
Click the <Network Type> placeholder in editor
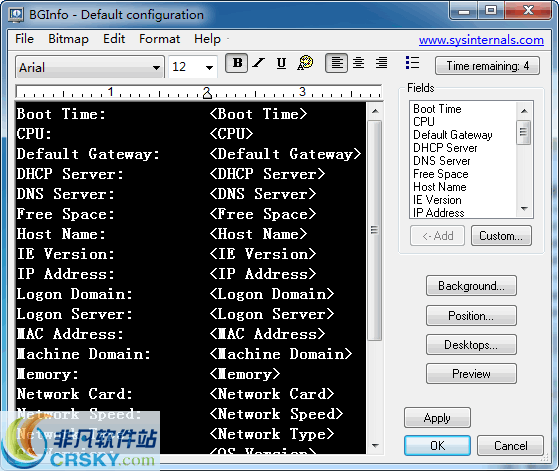click(x=272, y=434)
